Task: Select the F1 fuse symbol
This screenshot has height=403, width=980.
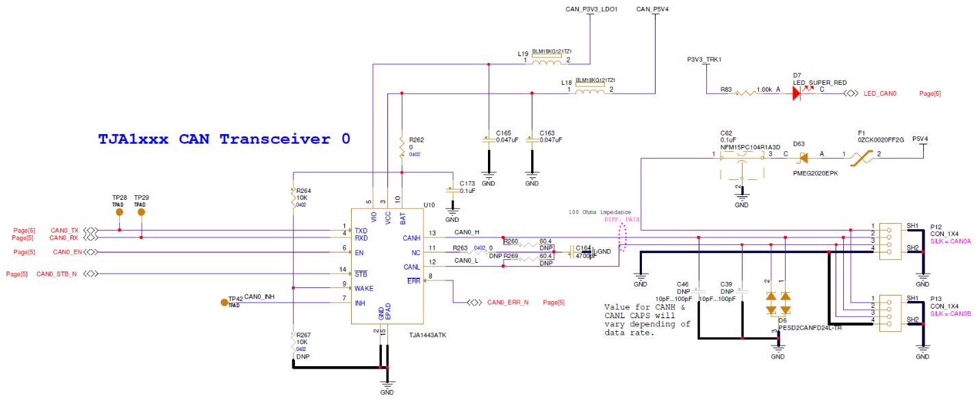Action: pos(861,158)
